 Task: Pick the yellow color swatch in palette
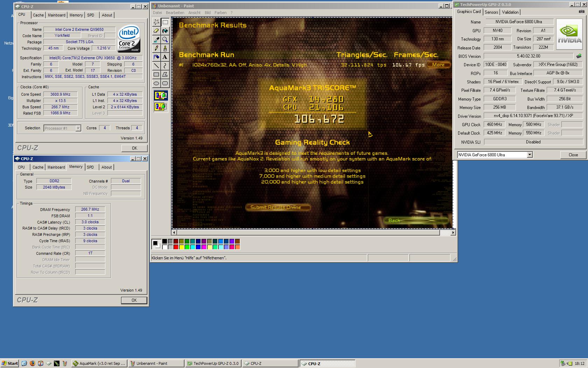pyautogui.click(x=181, y=247)
